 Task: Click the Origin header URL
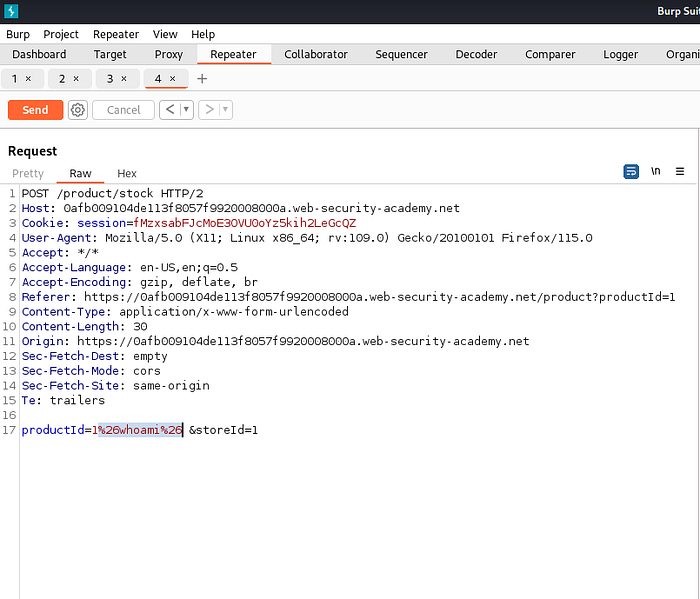[x=303, y=341]
